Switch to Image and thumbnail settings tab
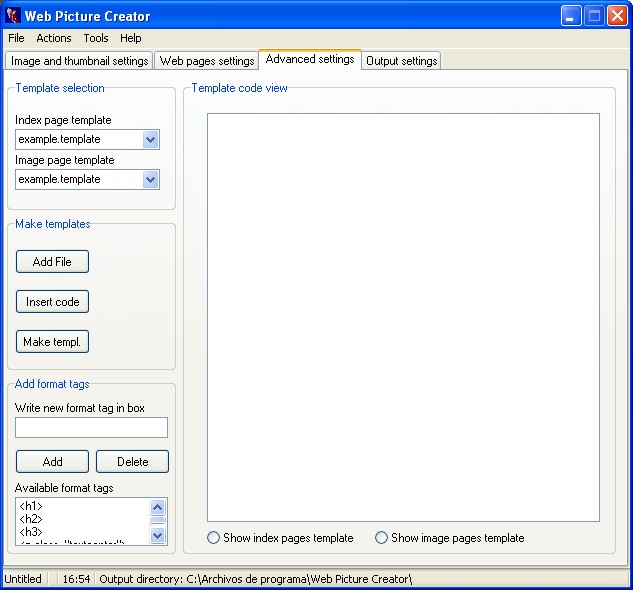633x590 pixels. point(80,61)
